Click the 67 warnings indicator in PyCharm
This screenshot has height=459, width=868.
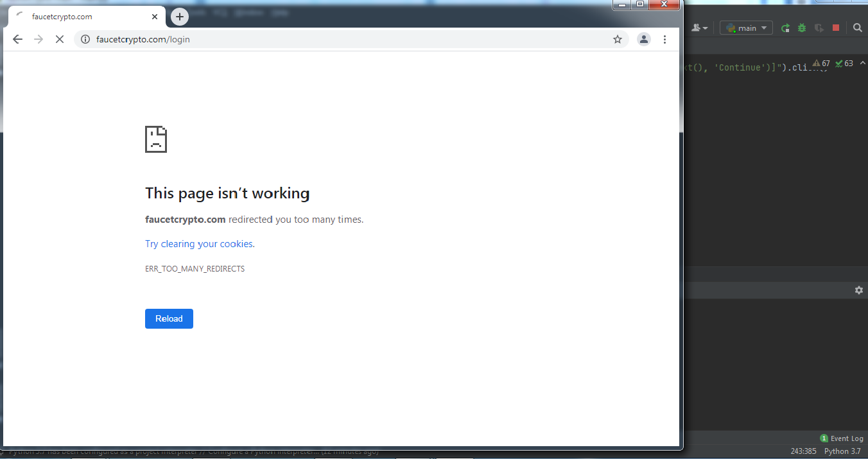pyautogui.click(x=821, y=64)
